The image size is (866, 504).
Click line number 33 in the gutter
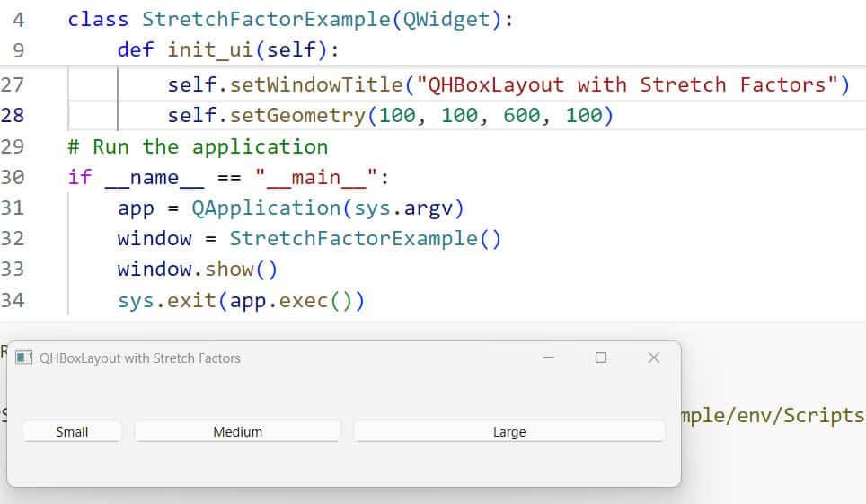(x=13, y=270)
